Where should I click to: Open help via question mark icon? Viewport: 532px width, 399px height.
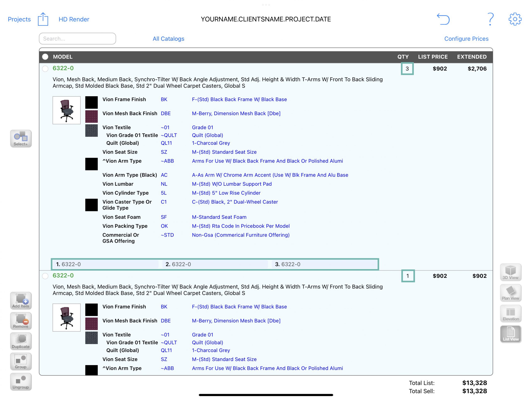click(490, 19)
